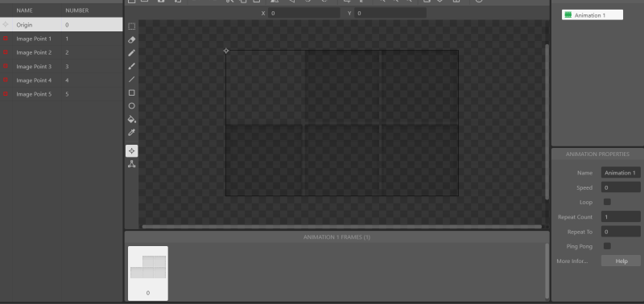Activate the Image Points tool
The width and height of the screenshot is (644, 304).
[x=131, y=151]
